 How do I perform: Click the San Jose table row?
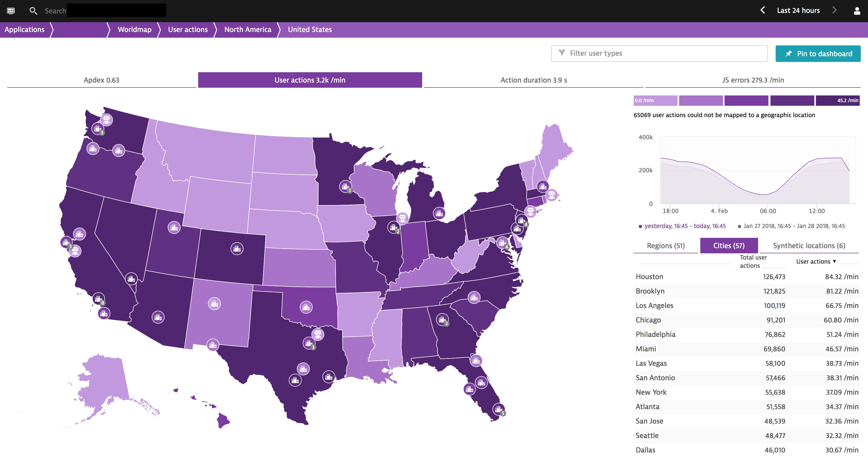[747, 421]
